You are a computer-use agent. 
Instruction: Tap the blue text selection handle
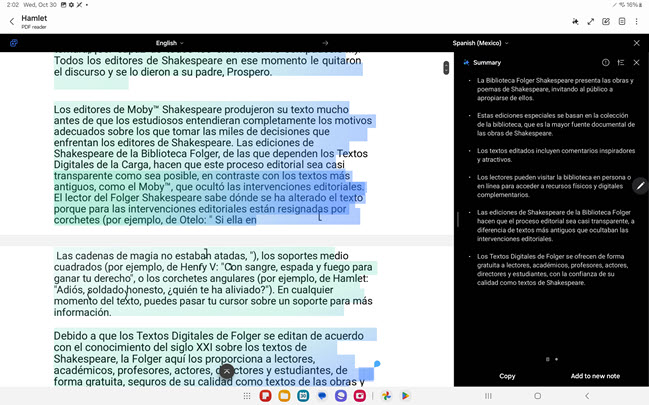click(x=377, y=364)
